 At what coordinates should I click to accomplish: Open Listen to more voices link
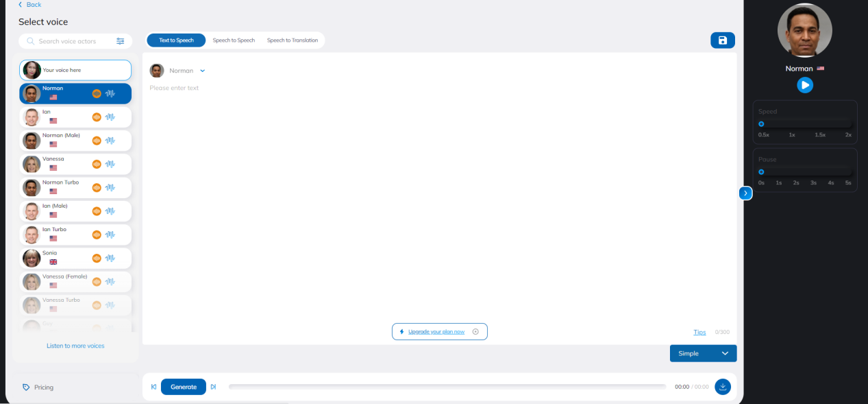[x=75, y=346]
